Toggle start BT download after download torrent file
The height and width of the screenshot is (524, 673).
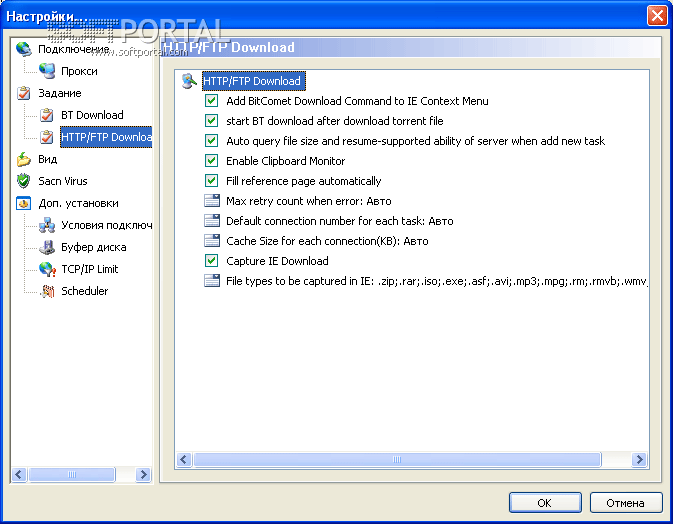point(211,121)
